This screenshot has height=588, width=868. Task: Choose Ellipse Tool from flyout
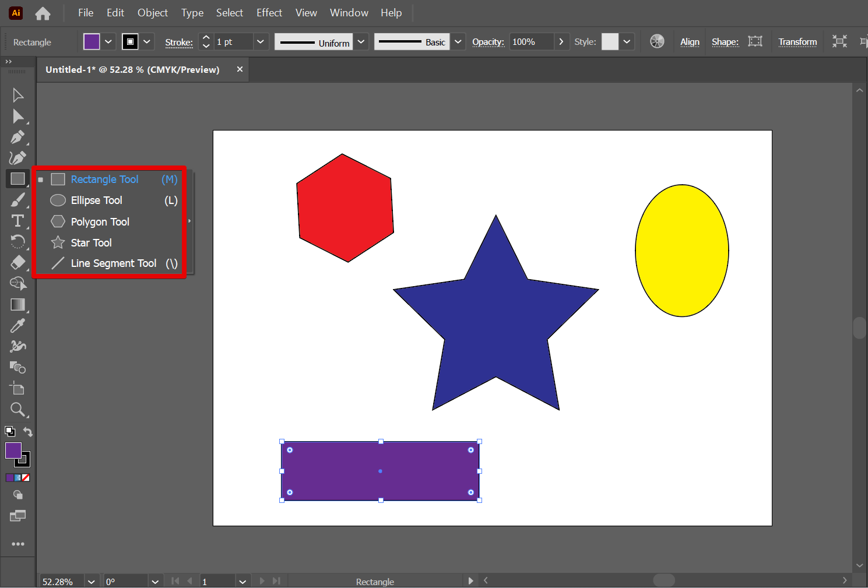tap(97, 200)
